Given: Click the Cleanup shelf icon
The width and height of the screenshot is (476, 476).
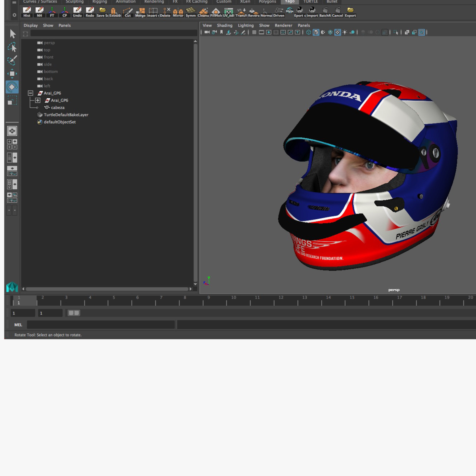Looking at the screenshot, I should click(203, 12).
